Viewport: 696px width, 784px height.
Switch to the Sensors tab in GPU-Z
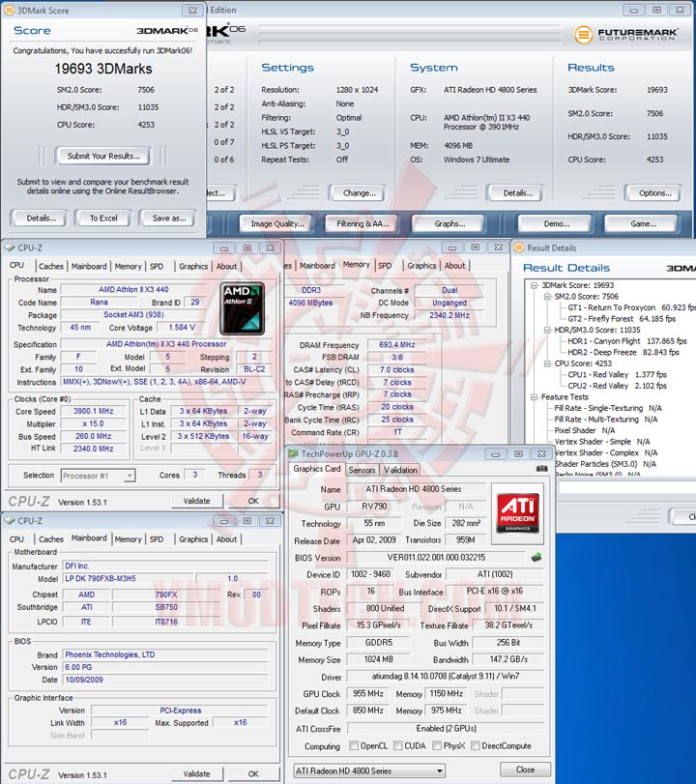pos(362,470)
